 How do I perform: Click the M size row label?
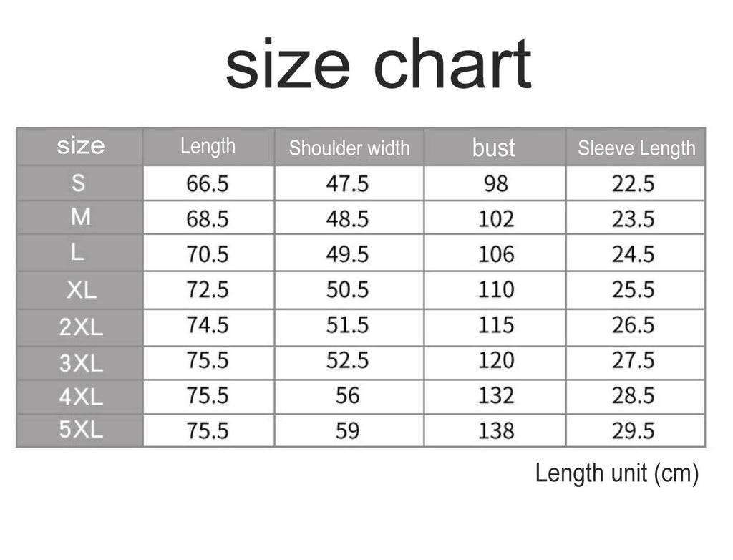coord(80,217)
